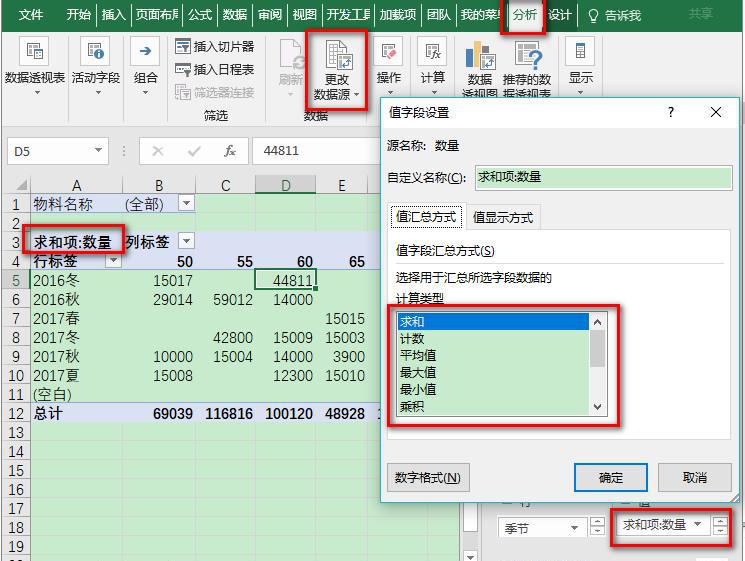
Task: Click the 推荐的数据透视表 recommended PivotTables icon
Action: [x=527, y=55]
